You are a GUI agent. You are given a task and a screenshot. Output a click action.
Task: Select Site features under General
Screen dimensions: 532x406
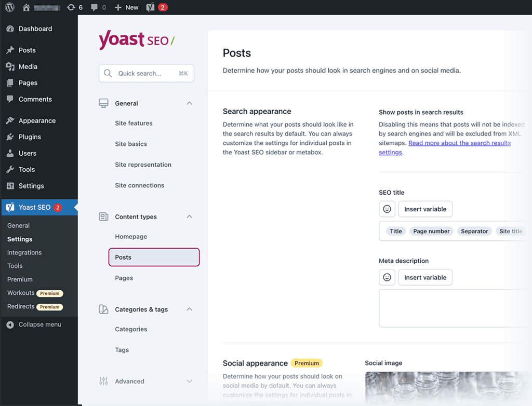point(134,123)
